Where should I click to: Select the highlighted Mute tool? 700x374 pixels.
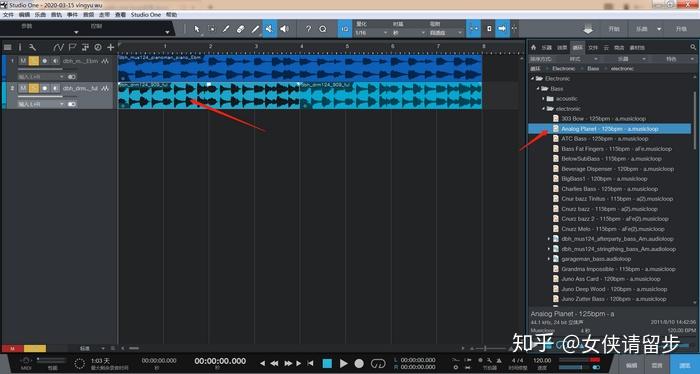(269, 29)
